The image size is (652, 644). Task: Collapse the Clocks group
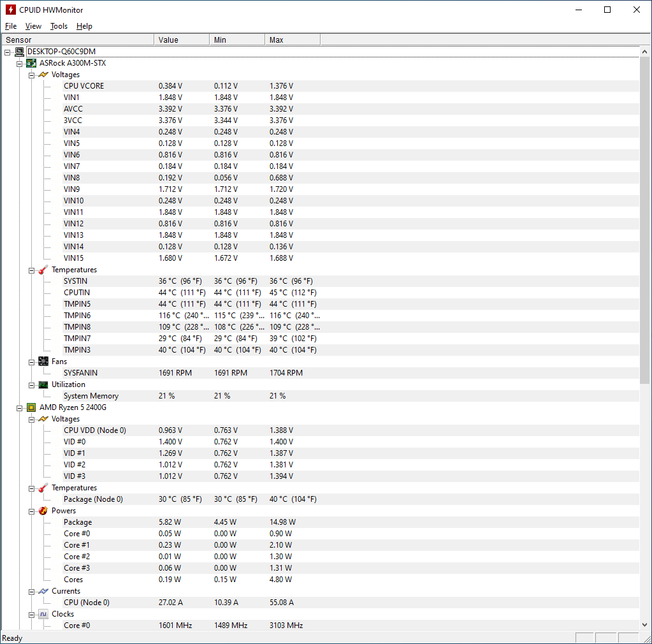[x=31, y=615]
